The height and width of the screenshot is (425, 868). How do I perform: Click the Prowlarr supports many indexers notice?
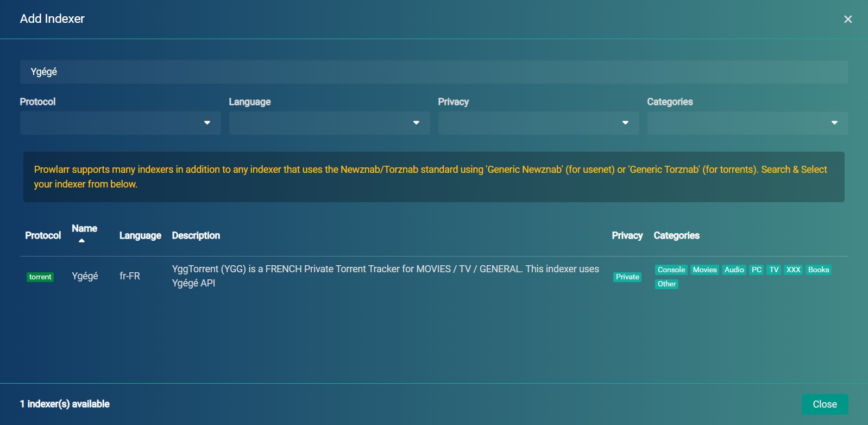(434, 177)
